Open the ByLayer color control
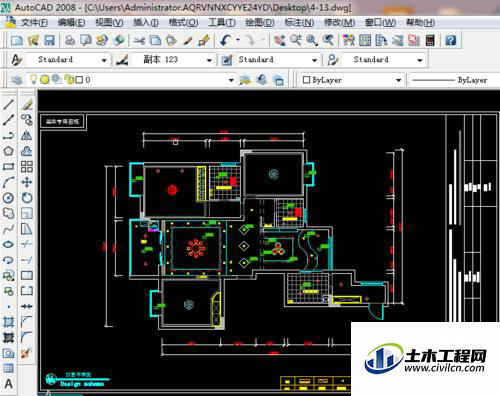The width and height of the screenshot is (500, 396). (x=351, y=80)
